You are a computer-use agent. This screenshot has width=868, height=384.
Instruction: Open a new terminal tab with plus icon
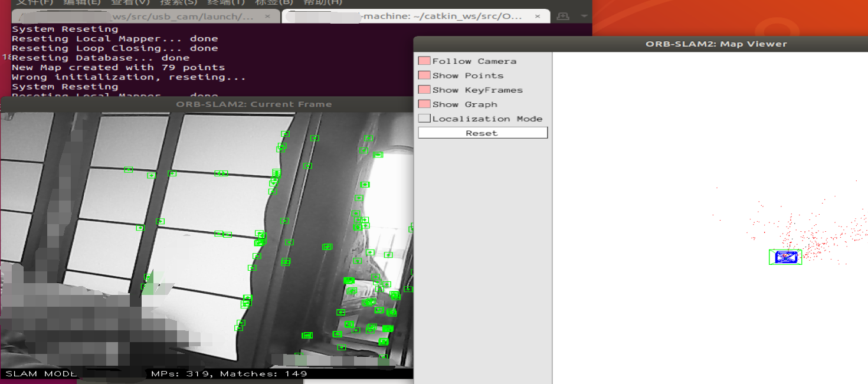pyautogui.click(x=564, y=16)
